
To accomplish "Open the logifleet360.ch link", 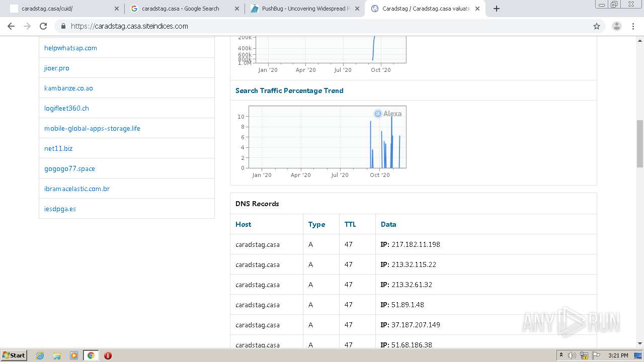I will point(66,108).
